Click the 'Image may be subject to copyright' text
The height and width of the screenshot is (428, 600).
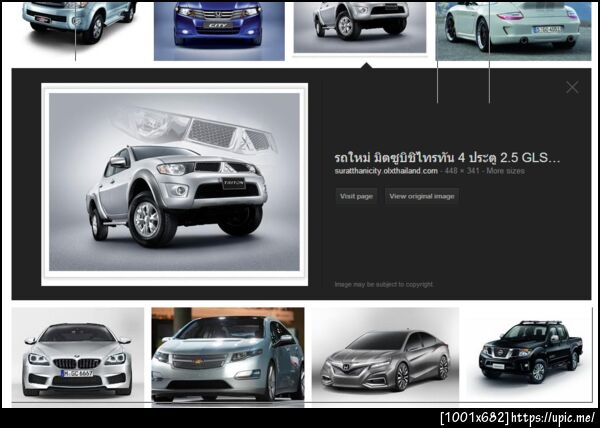(384, 285)
